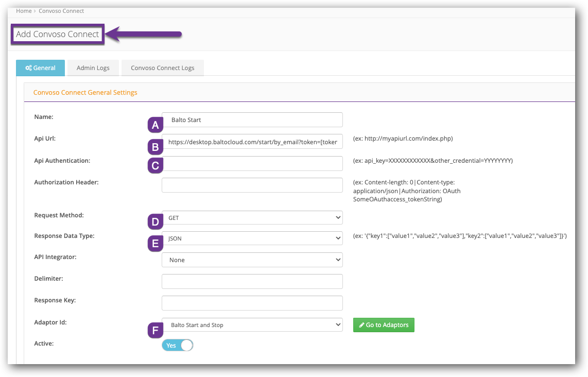Click the Authorization Header label
Image resolution: width=588 pixels, height=377 pixels.
tap(66, 182)
